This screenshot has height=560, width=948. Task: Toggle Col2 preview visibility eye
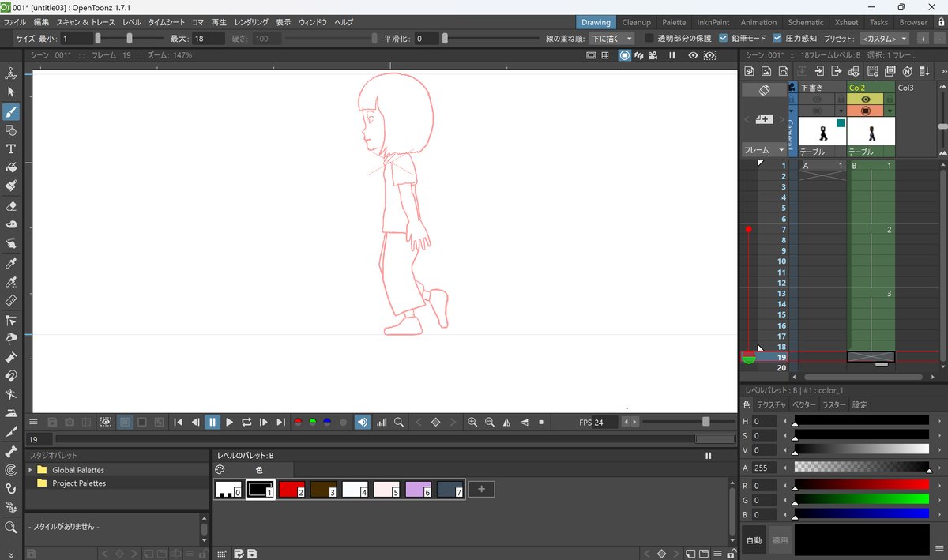pos(866,100)
